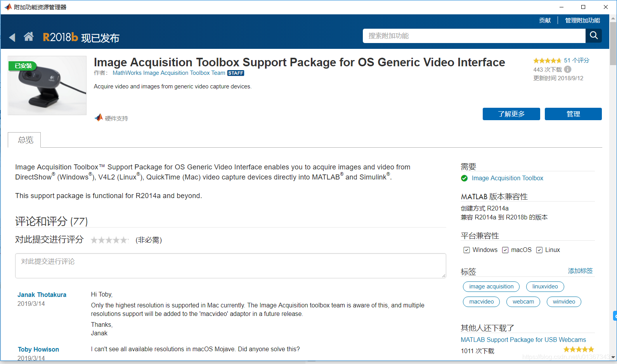Image resolution: width=617 pixels, height=364 pixels.
Task: Open Janak Thotakura's profile
Action: pos(42,295)
